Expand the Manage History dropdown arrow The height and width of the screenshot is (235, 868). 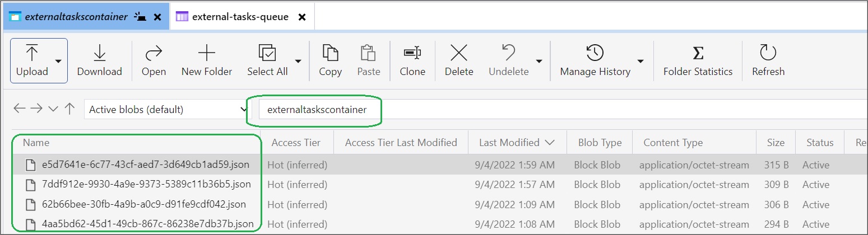pos(640,61)
